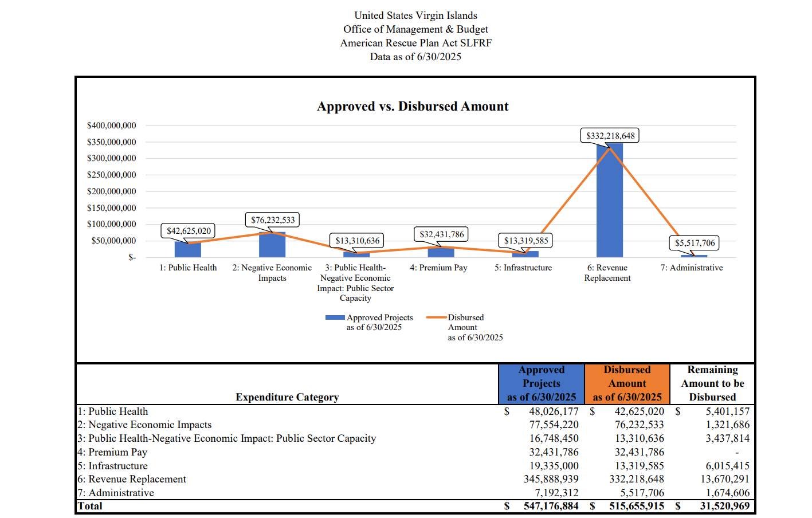
Task: Click the chart title 'Approved vs. Disbursed Amount'
Action: (413, 107)
